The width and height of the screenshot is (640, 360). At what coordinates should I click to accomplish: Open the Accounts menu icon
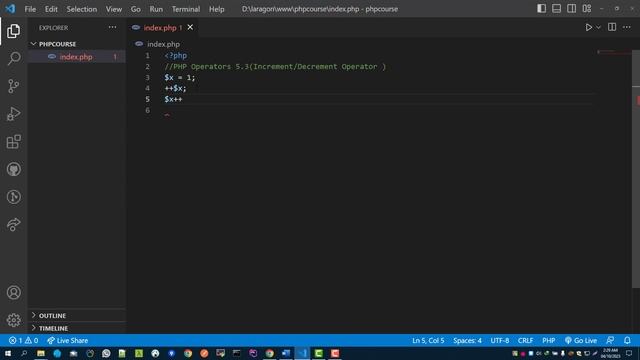(x=13, y=293)
